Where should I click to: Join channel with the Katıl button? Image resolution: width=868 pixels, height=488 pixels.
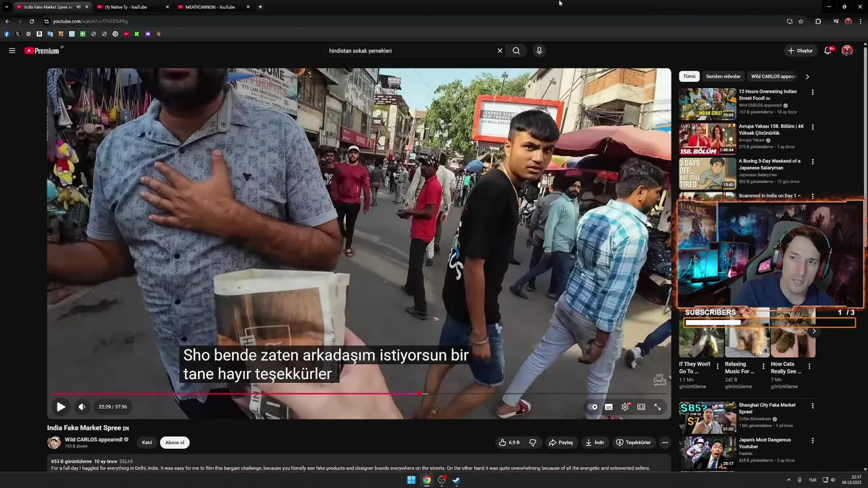147,443
